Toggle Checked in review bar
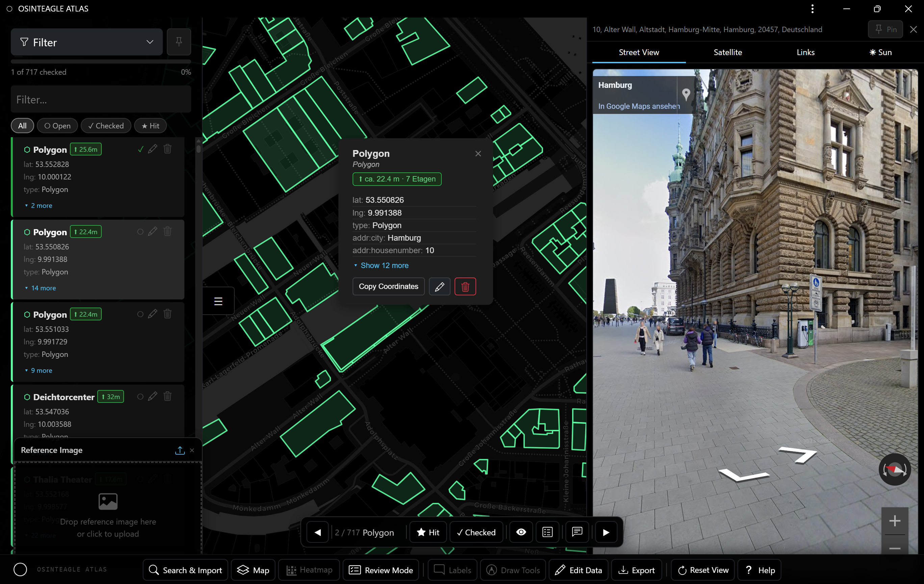This screenshot has height=584, width=924. click(x=476, y=533)
